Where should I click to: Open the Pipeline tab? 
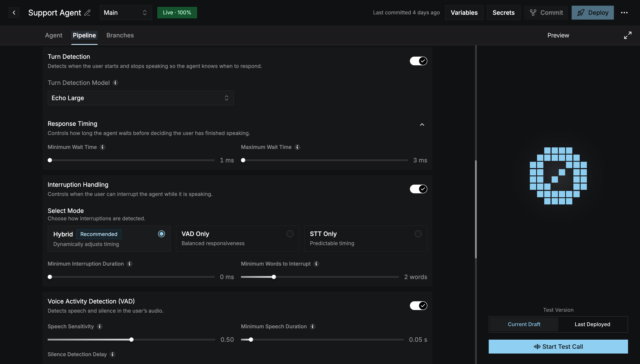(84, 35)
